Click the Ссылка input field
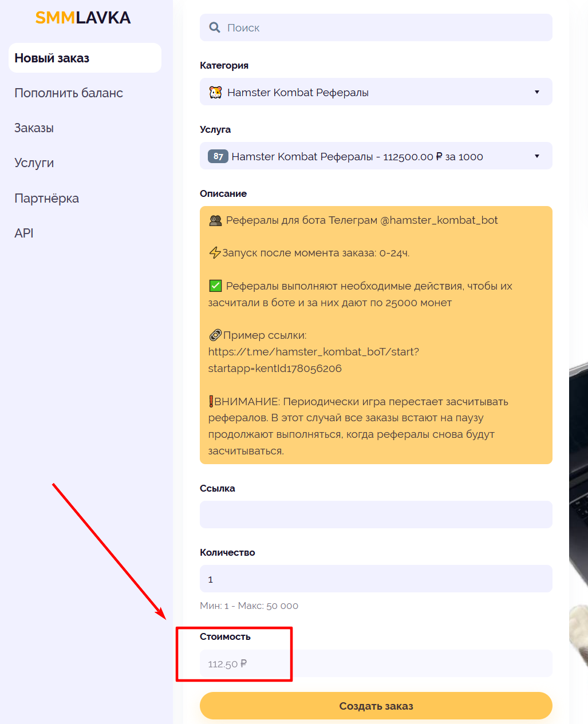This screenshot has width=588, height=724. [x=376, y=515]
